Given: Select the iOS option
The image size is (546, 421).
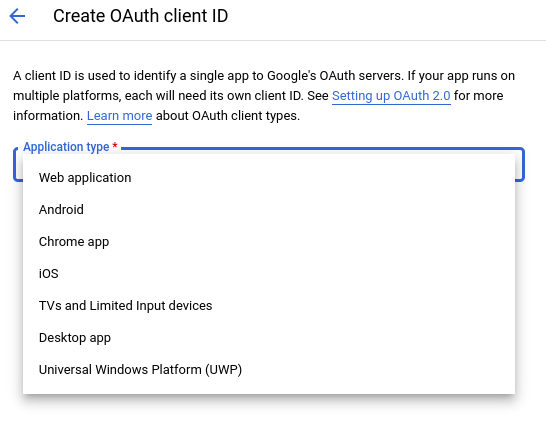Looking at the screenshot, I should tap(269, 274).
